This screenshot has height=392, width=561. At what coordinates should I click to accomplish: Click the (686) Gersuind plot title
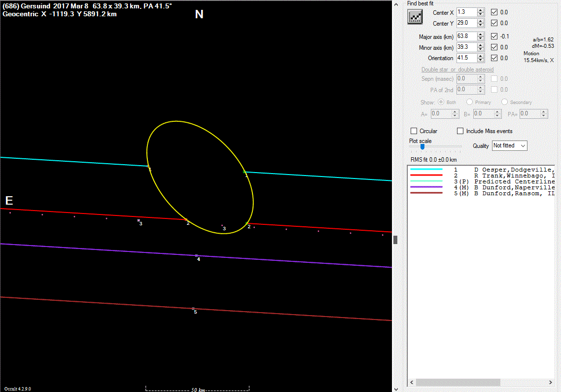pos(87,6)
